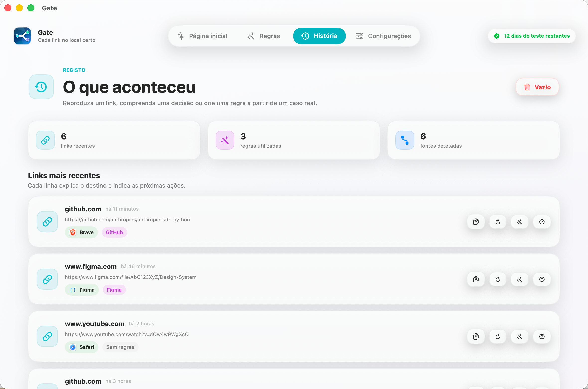Click the green Figma app chip
588x389 pixels.
[x=82, y=290]
